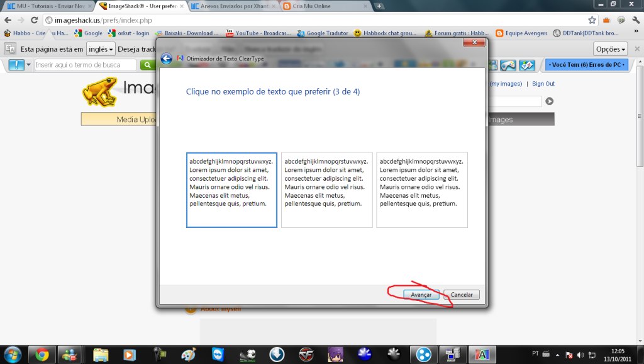The height and width of the screenshot is (364, 644).
Task: Click the Cancelar button
Action: tap(462, 295)
